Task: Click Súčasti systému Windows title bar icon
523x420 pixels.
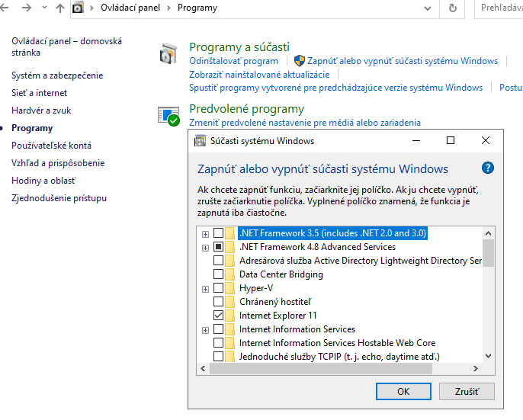Action: tap(200, 141)
